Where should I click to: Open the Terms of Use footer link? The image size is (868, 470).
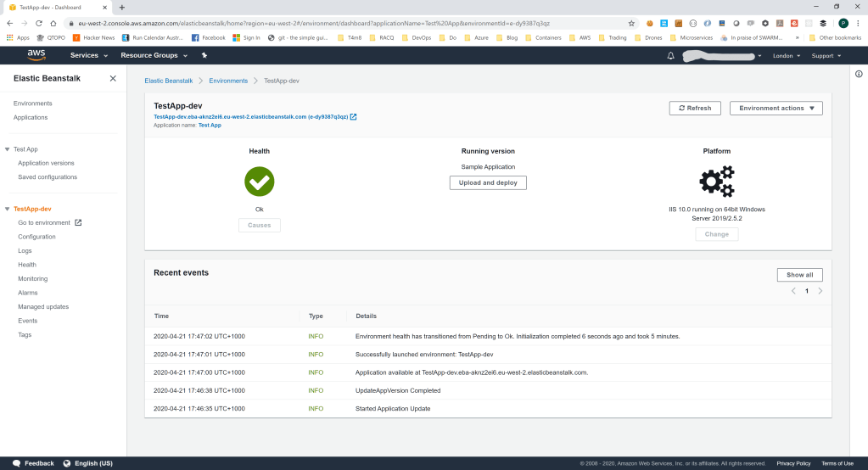click(x=837, y=463)
